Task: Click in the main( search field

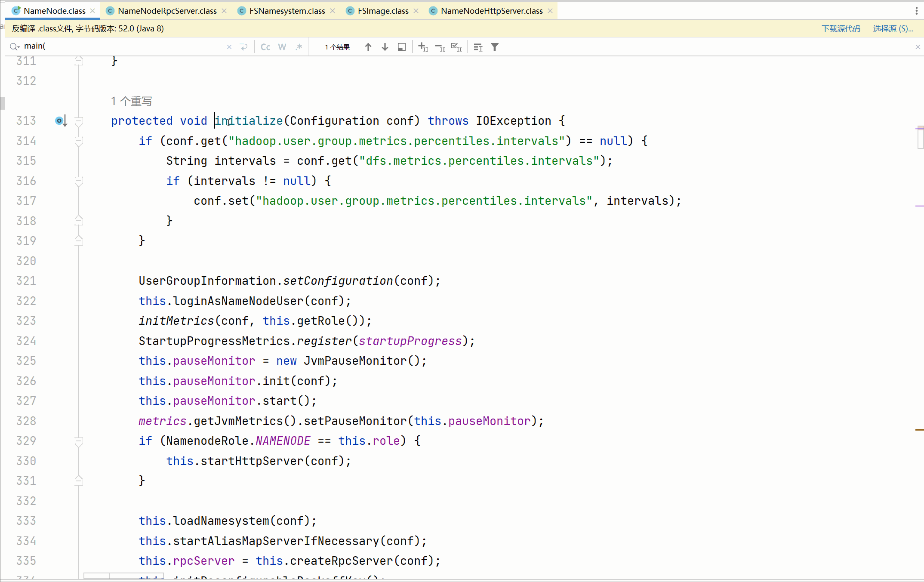Action: coord(120,46)
